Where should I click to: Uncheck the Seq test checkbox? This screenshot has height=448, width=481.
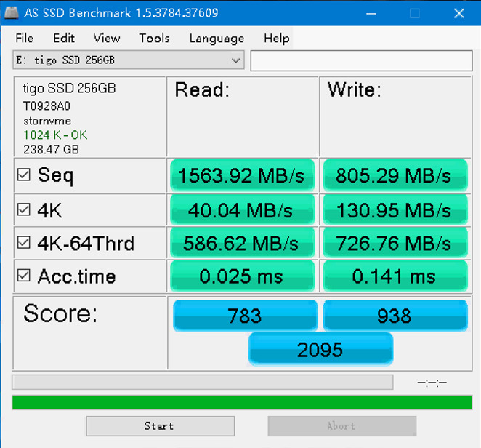(x=24, y=175)
